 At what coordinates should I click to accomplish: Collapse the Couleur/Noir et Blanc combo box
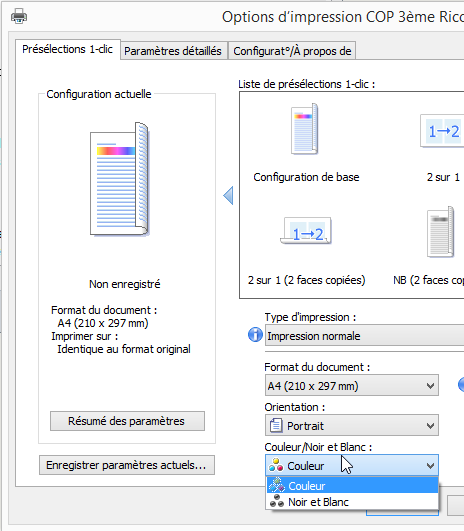pos(352,465)
